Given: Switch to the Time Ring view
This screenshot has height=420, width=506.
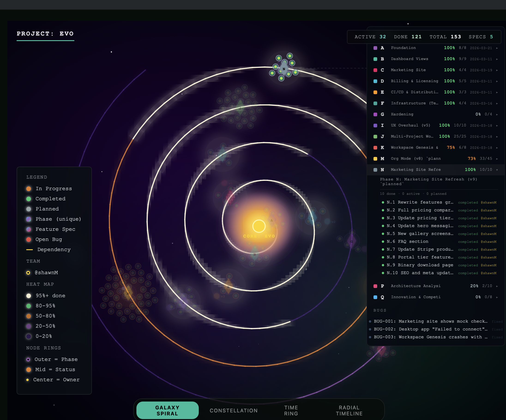Looking at the screenshot, I should 291,410.
